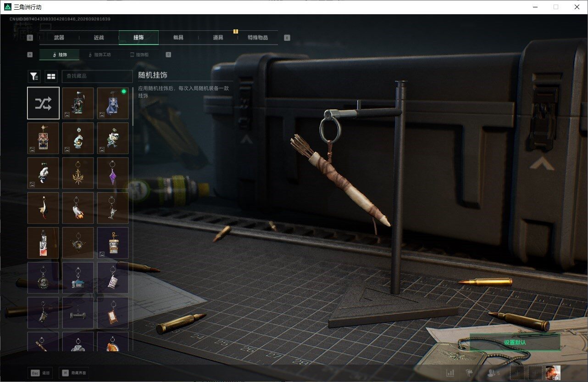Select the random charm shuffle tile

click(43, 103)
